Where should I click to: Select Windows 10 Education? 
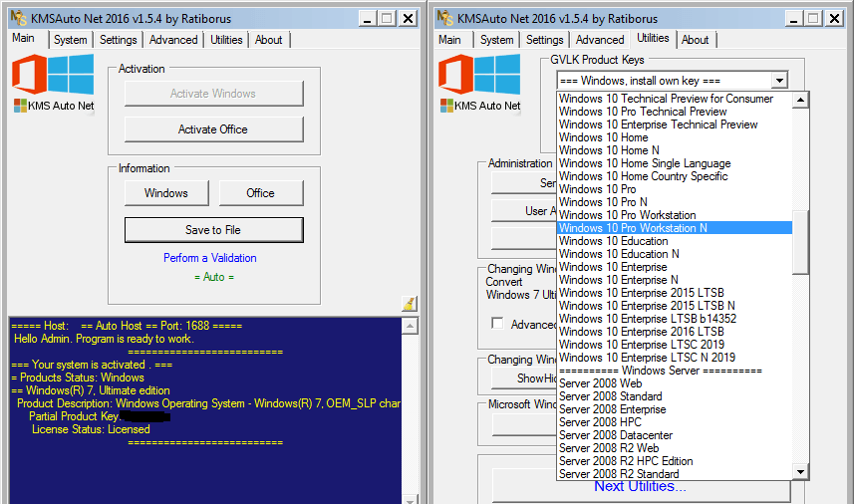(x=675, y=241)
